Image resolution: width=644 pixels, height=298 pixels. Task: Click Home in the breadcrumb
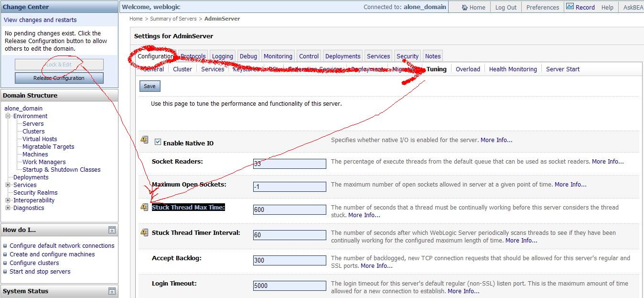[136, 19]
